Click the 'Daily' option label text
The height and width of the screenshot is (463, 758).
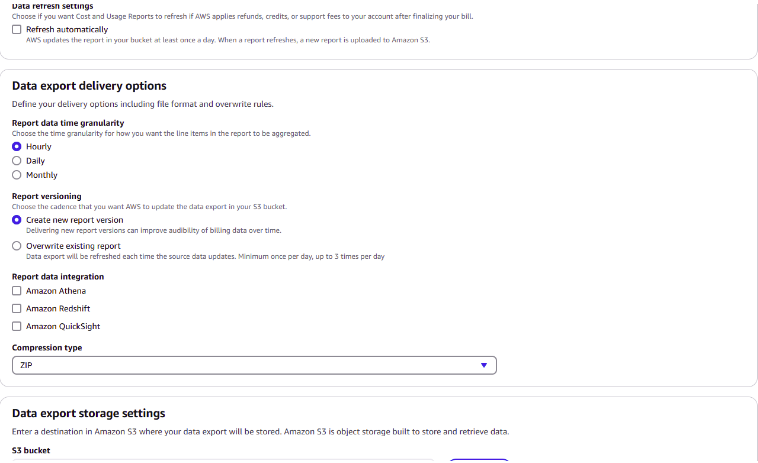click(36, 160)
